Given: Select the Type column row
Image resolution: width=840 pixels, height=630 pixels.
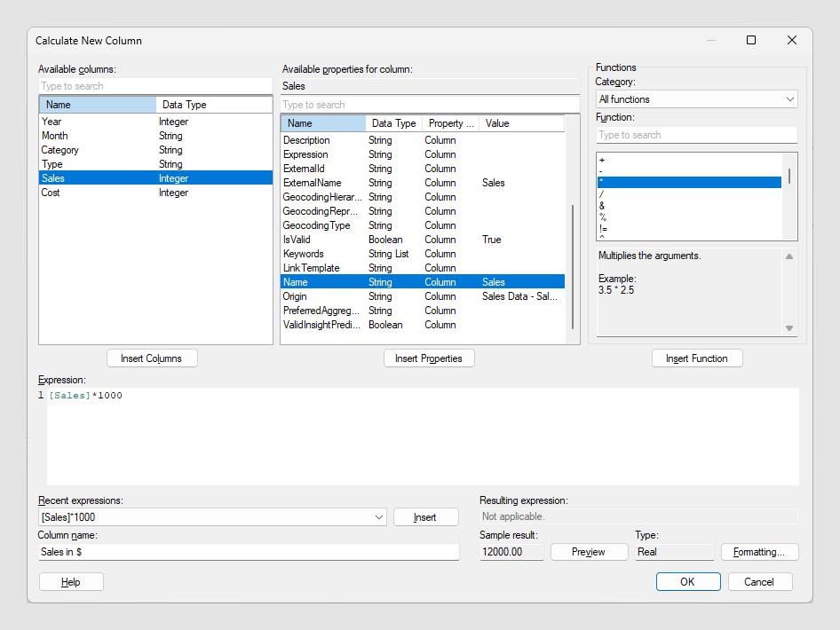Looking at the screenshot, I should tap(156, 164).
